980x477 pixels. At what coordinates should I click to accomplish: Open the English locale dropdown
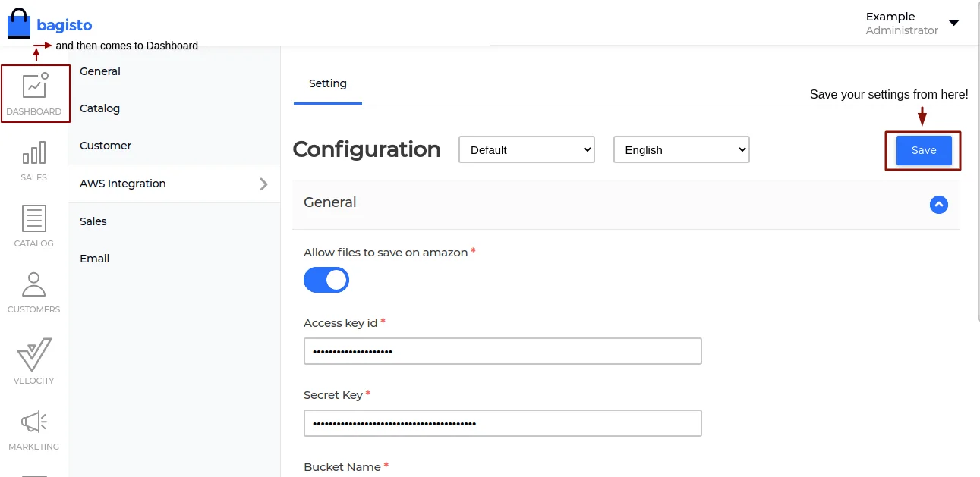point(682,149)
